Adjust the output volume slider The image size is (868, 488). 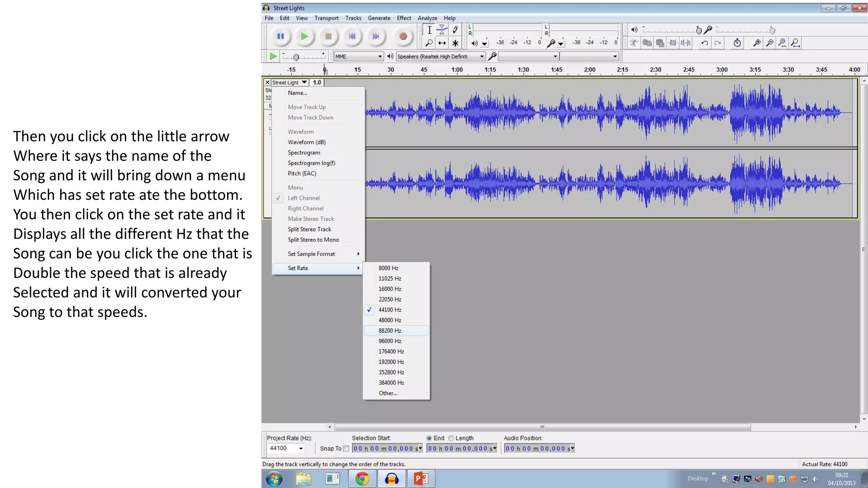coord(698,30)
